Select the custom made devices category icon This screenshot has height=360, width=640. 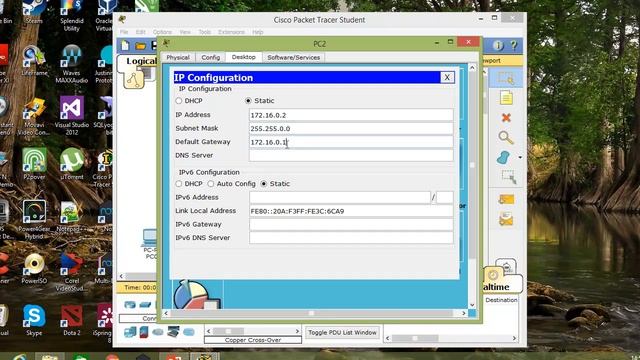click(173, 332)
